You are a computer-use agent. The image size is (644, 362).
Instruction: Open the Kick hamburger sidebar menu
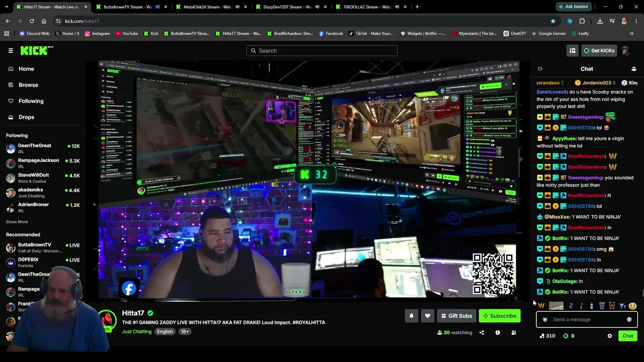coord(11,51)
